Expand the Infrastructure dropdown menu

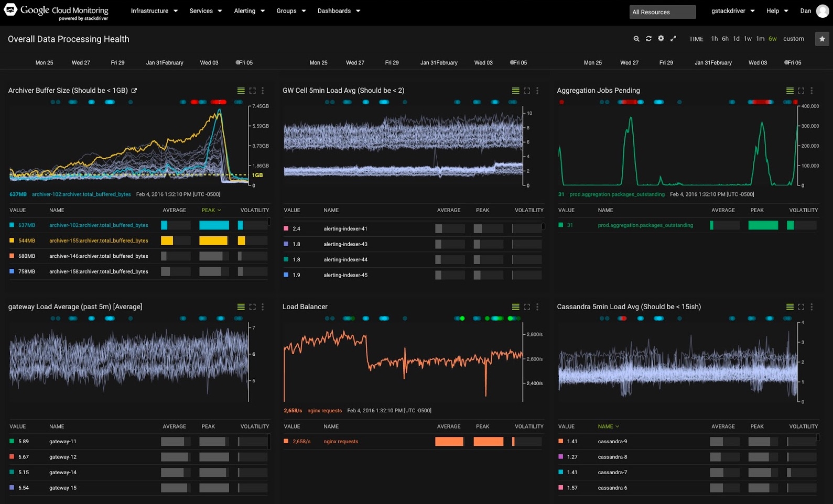pyautogui.click(x=154, y=11)
